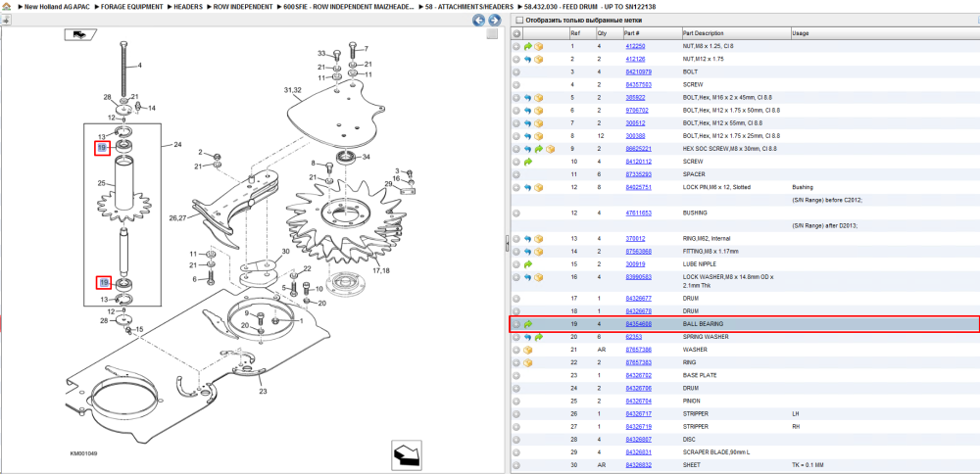
Task: Toggle select circle for BASE PLATE row
Action: [516, 375]
